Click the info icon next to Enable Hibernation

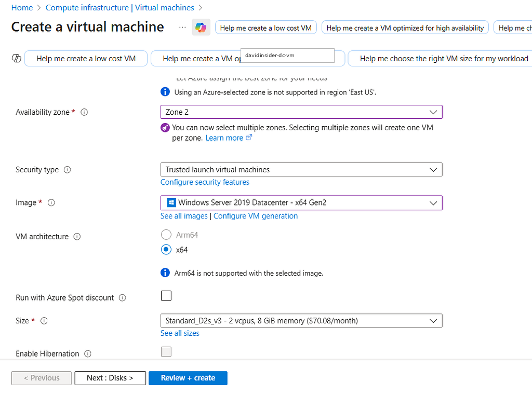[88, 354]
